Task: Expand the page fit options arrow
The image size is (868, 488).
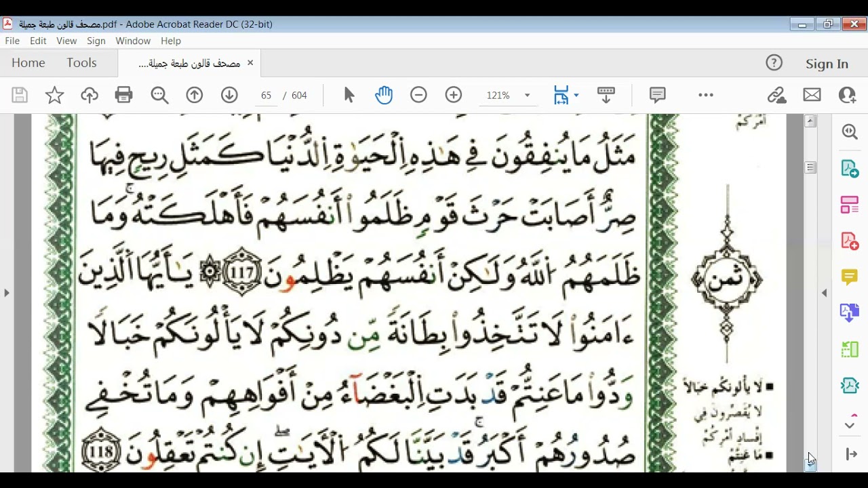Action: tap(576, 96)
